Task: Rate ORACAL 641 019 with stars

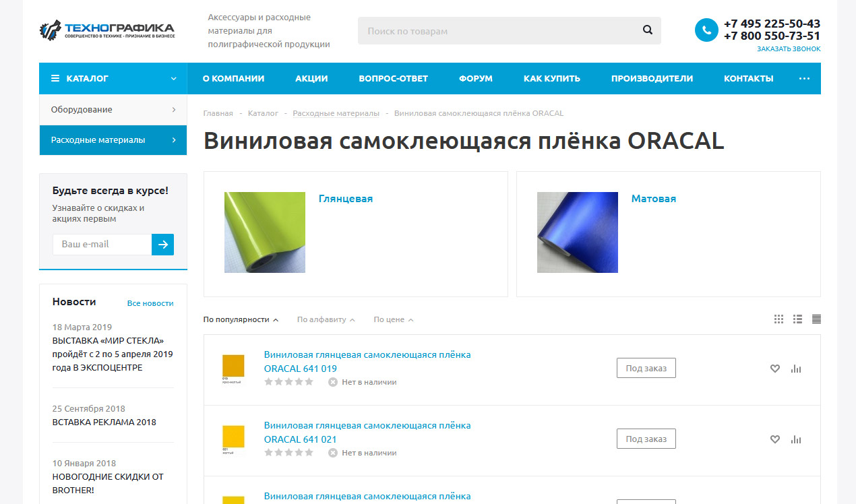Action: 288,382
